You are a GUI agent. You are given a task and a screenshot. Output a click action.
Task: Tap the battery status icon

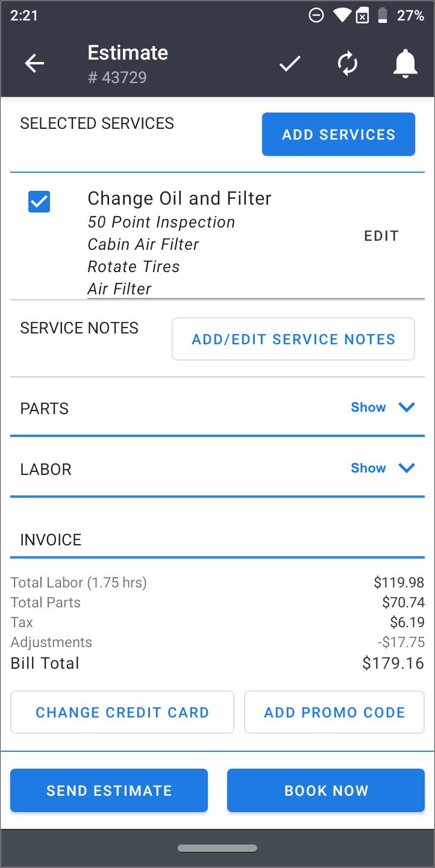tap(382, 16)
